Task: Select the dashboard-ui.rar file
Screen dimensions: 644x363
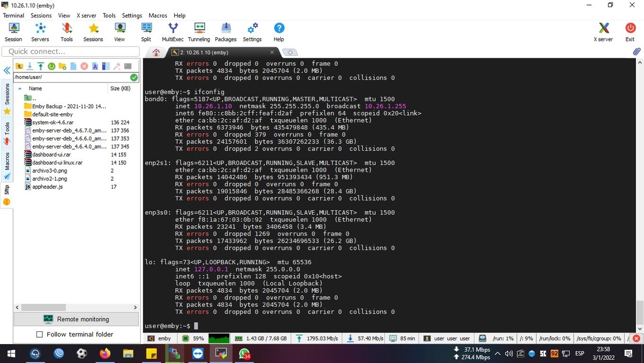Action: 48,154
